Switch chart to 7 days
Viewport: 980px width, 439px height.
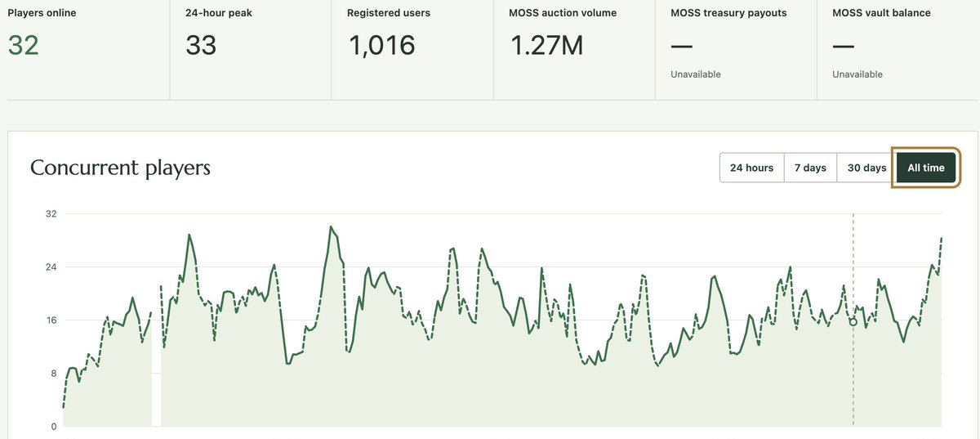tap(810, 168)
